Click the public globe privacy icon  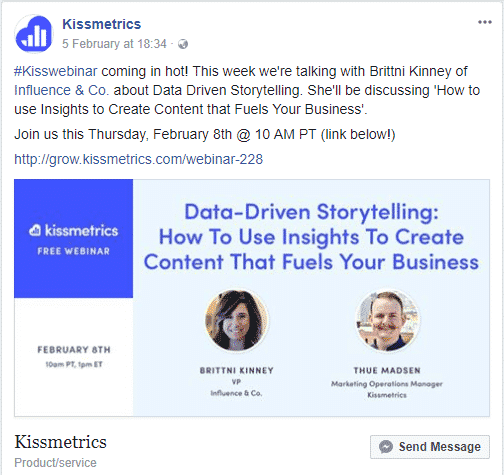point(183,44)
